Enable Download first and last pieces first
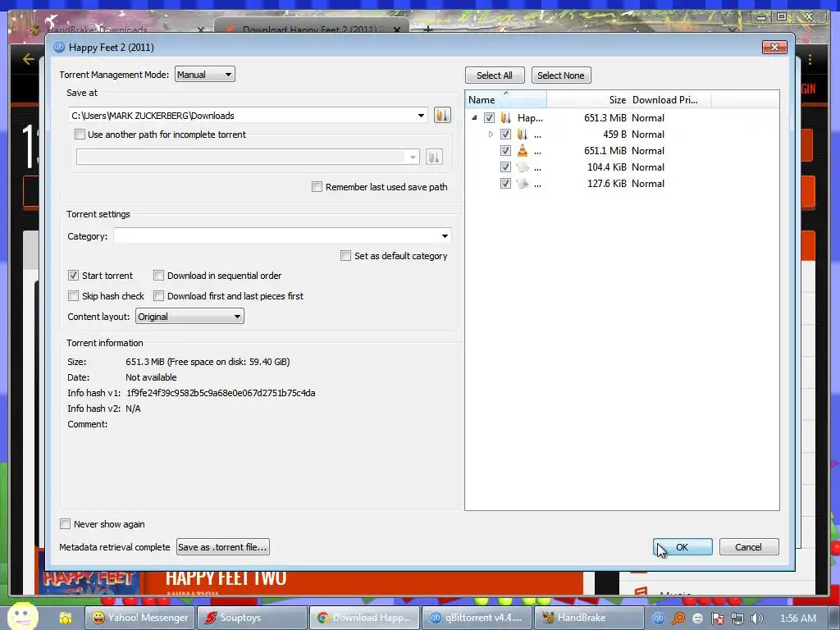 click(x=158, y=295)
